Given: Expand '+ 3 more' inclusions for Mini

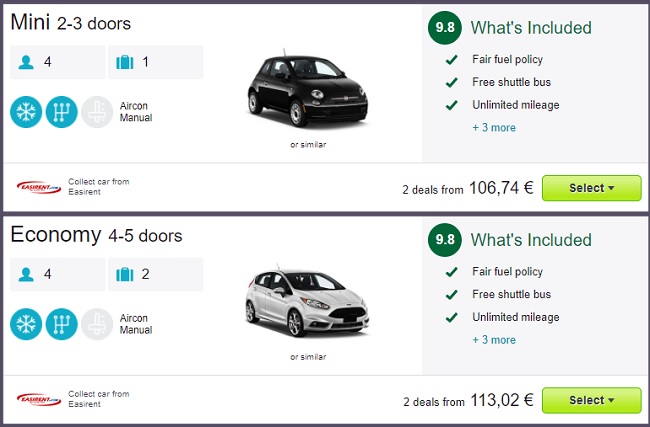Looking at the screenshot, I should pyautogui.click(x=494, y=128).
